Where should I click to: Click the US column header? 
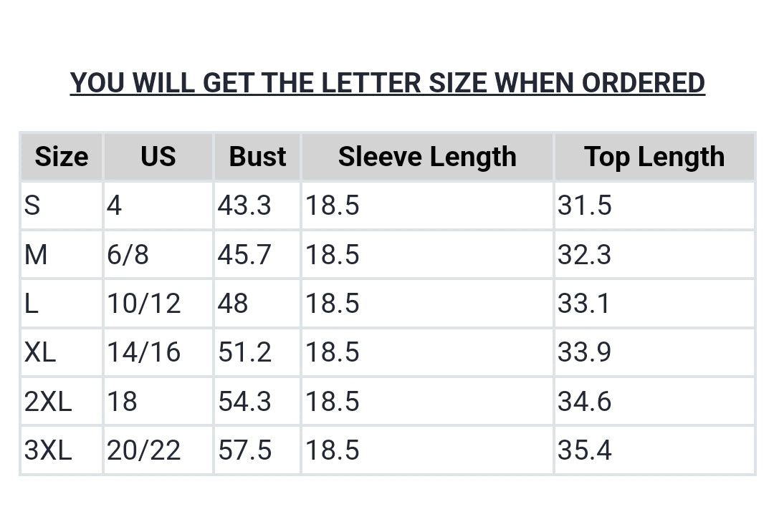[158, 157]
